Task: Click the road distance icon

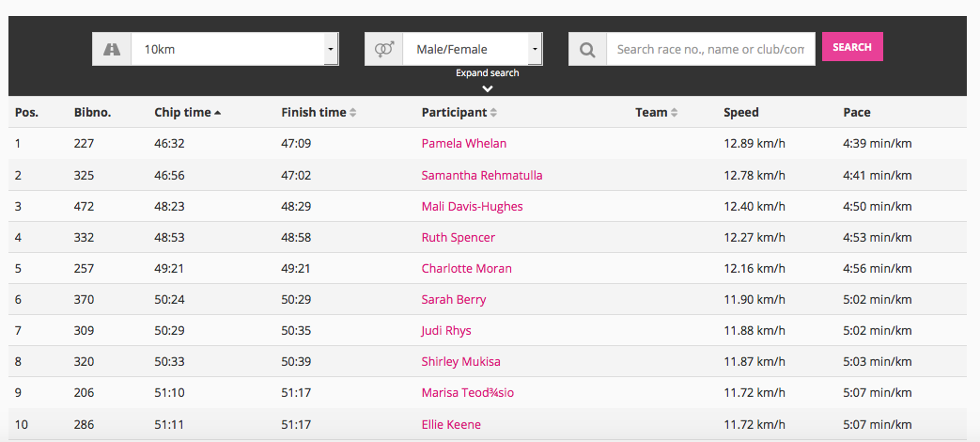Action: [x=112, y=50]
